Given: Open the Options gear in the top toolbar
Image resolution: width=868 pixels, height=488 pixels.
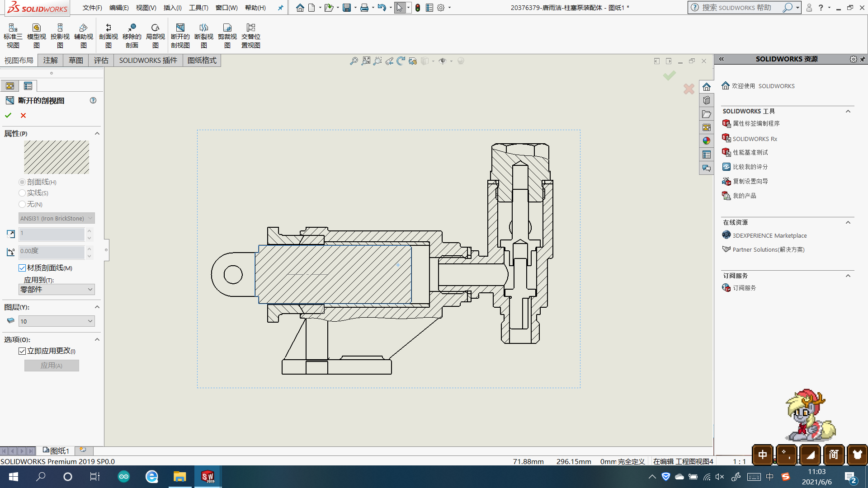Looking at the screenshot, I should click(x=441, y=8).
